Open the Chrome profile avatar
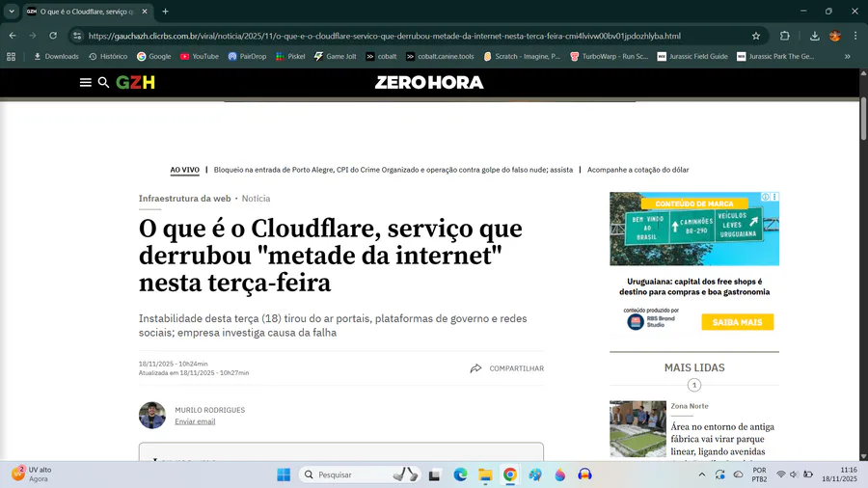Screen dimensions: 868x488 (x=835, y=36)
